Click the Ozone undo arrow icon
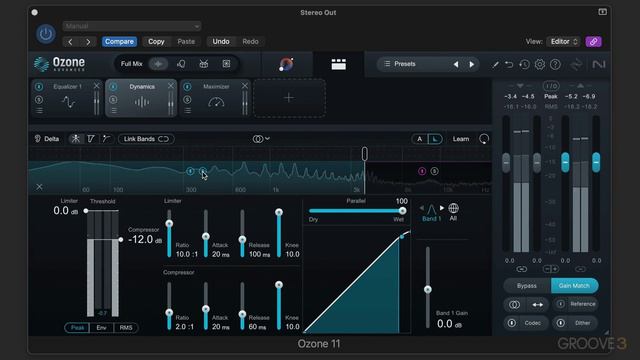 click(x=509, y=64)
